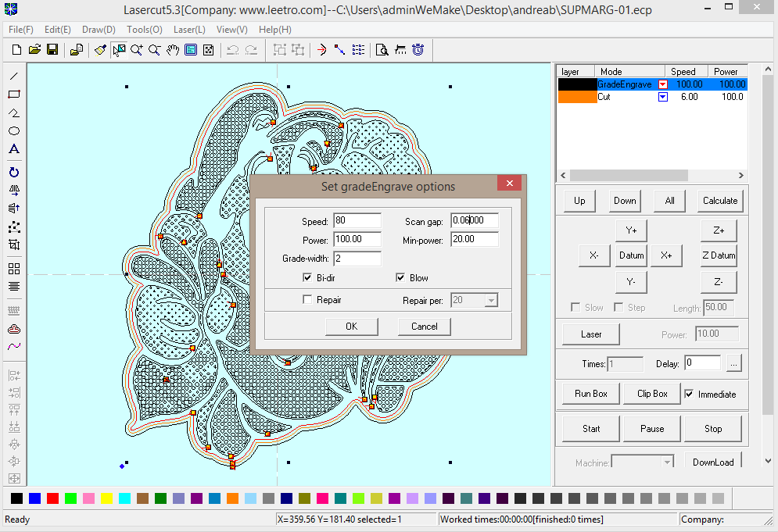Toggle the Bi-dir checkbox
Viewport: 778px width, 532px height.
pos(307,277)
